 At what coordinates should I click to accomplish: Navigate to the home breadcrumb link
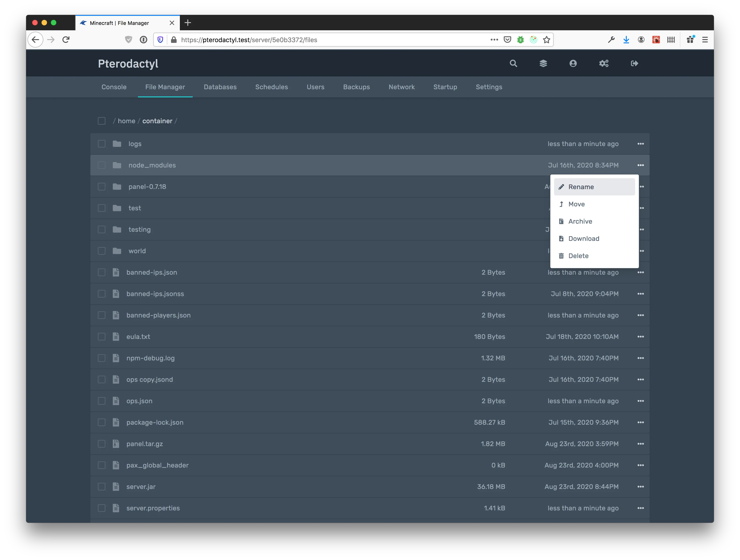(x=127, y=121)
